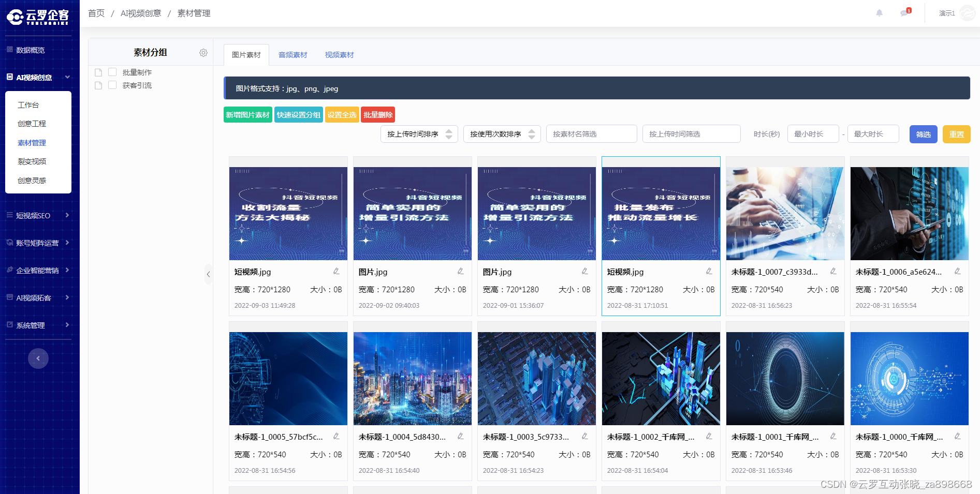
Task: Click the green 新增图片素材 button
Action: (x=247, y=115)
